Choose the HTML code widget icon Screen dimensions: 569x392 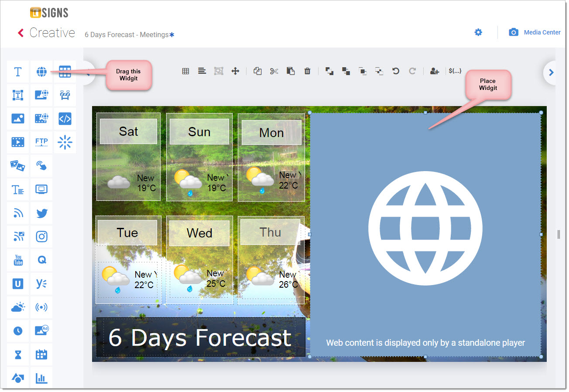coord(65,118)
